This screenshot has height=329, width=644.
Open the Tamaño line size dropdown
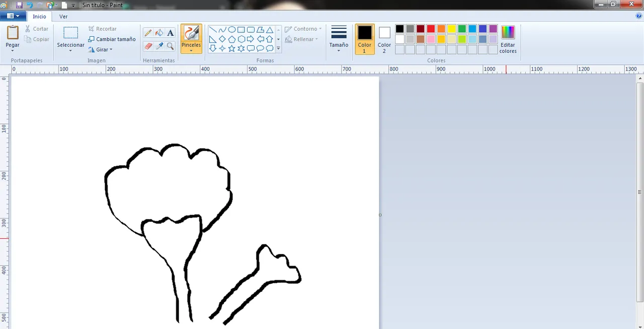(339, 39)
